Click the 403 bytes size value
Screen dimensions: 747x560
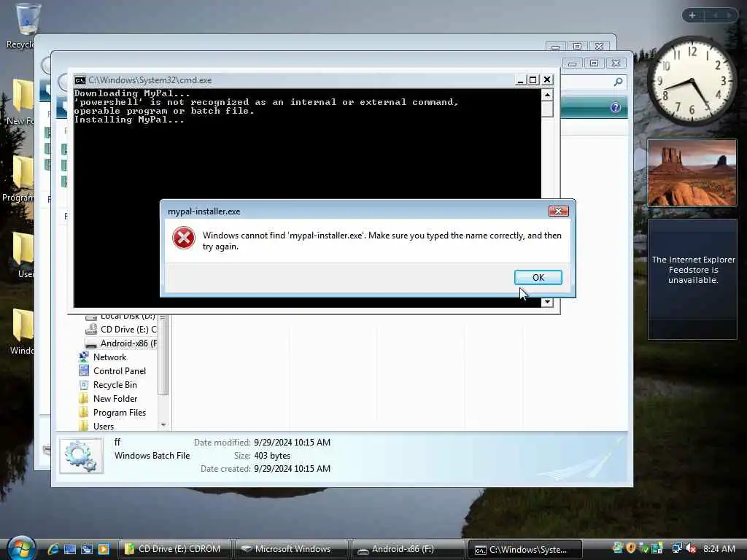click(272, 456)
